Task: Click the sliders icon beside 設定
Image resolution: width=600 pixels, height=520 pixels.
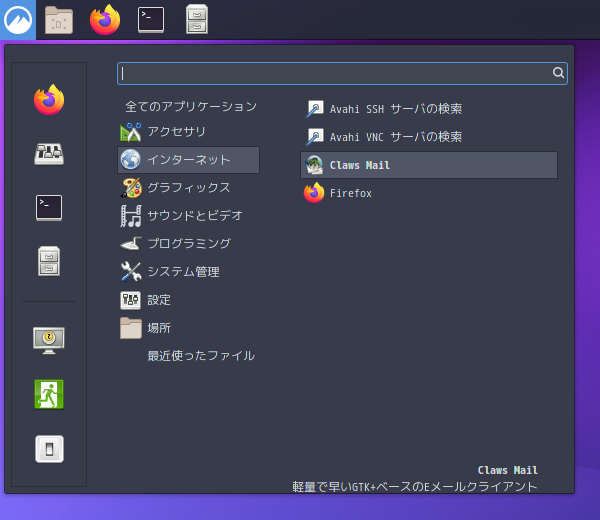Action: [x=130, y=300]
